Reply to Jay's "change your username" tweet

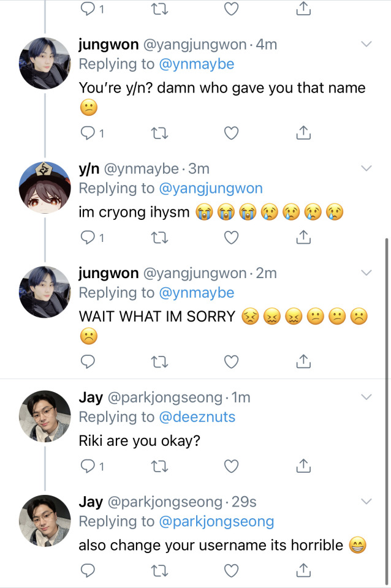coord(88,571)
